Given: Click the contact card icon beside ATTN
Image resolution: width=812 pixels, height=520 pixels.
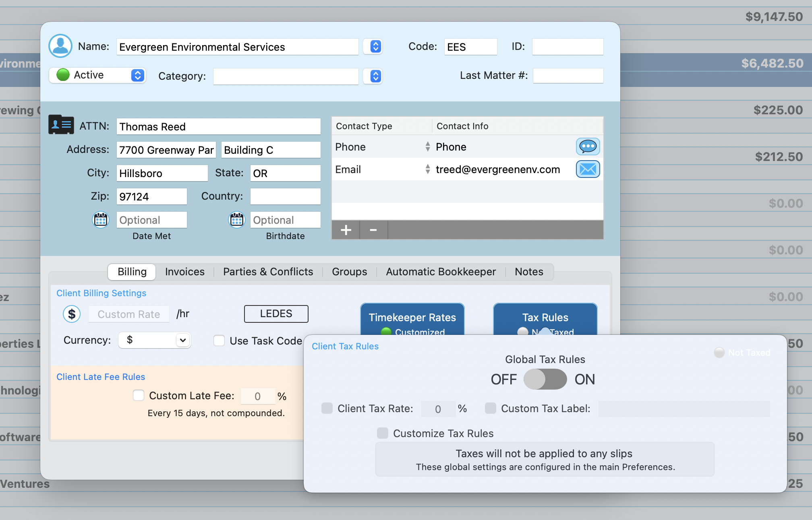Looking at the screenshot, I should [61, 125].
